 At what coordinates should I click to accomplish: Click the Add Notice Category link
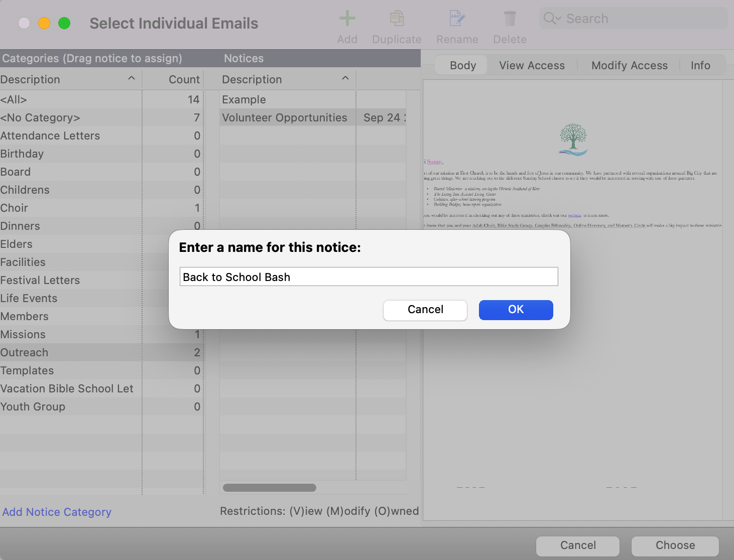click(x=57, y=512)
